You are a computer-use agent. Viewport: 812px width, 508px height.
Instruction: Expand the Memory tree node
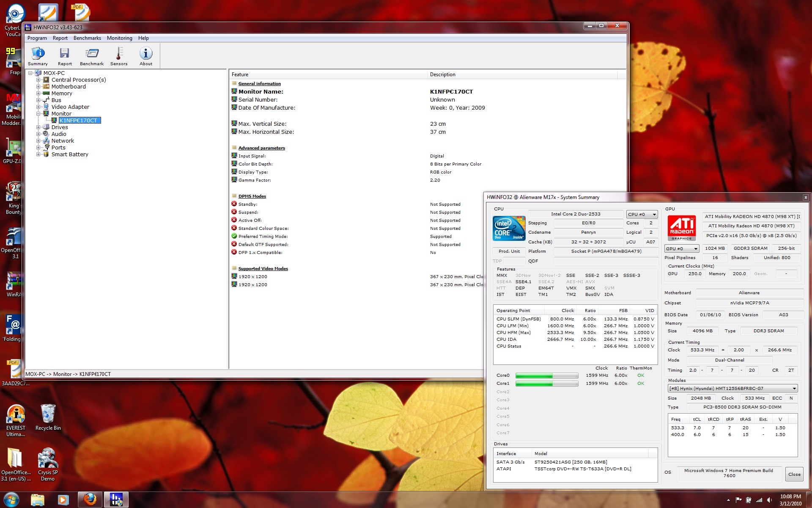[38, 93]
